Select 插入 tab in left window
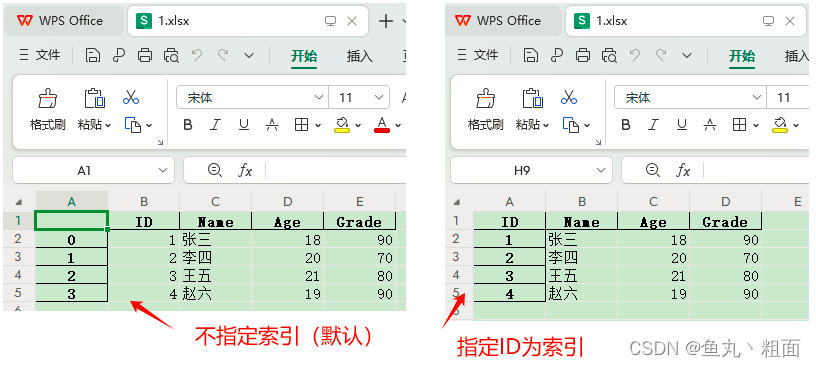This screenshot has width=816, height=367. (360, 56)
